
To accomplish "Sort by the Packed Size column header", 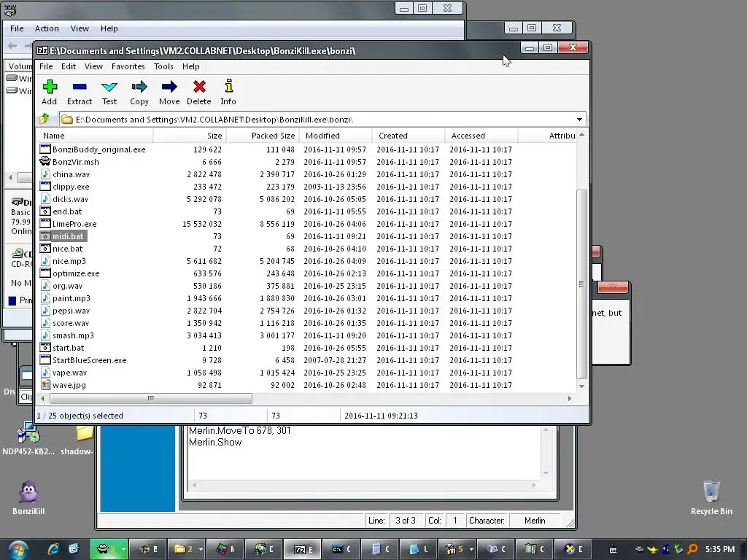I will click(263, 136).
